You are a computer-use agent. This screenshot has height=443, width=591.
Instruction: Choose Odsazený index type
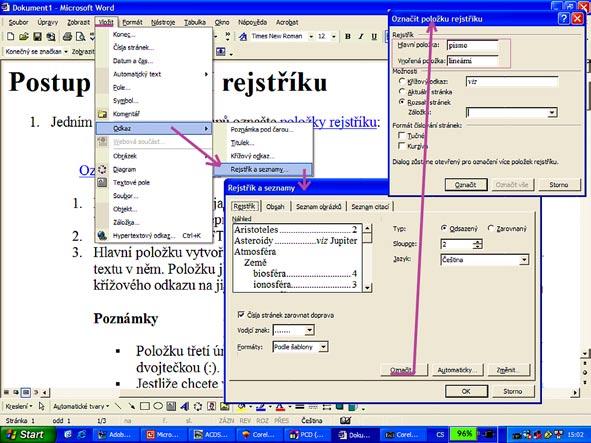pyautogui.click(x=444, y=228)
